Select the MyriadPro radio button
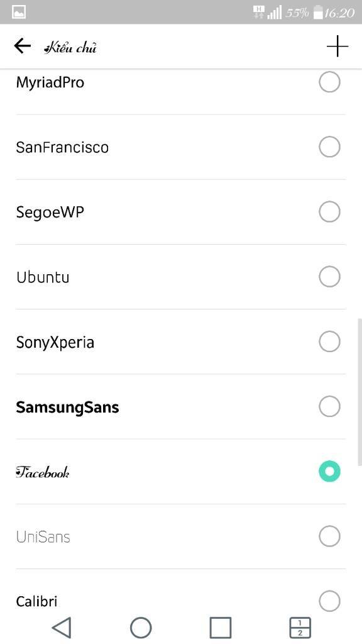 pyautogui.click(x=329, y=82)
